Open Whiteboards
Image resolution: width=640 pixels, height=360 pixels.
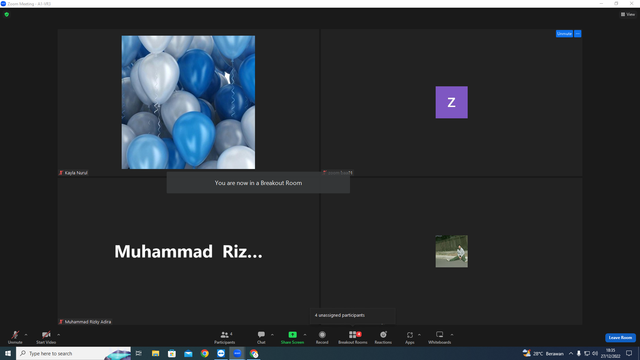pos(440,337)
